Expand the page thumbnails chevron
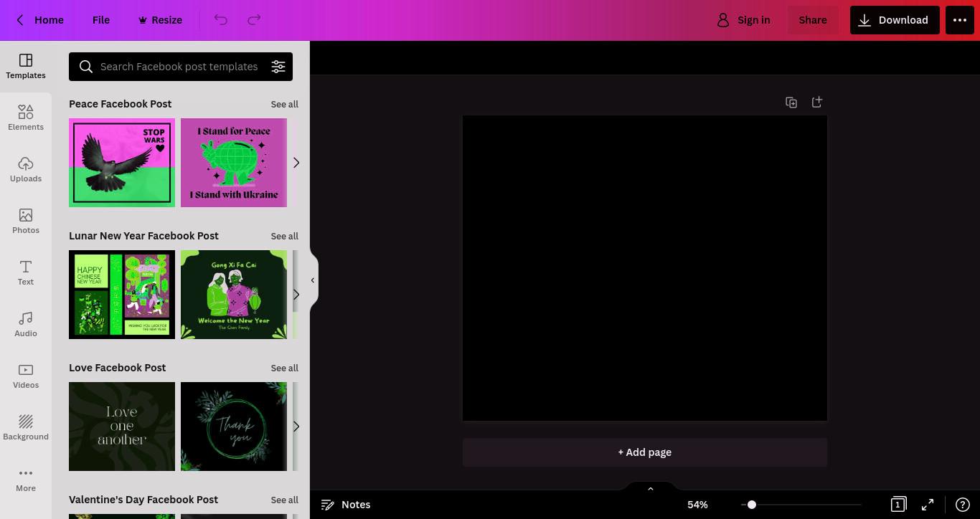 tap(651, 489)
